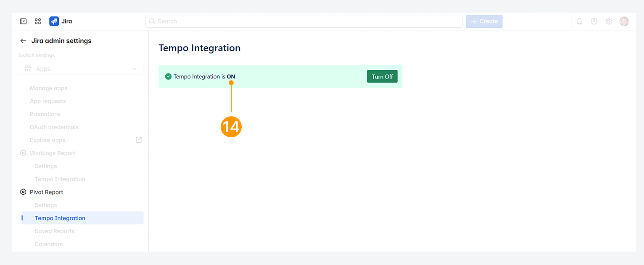Click the green check status icon

pyautogui.click(x=168, y=76)
